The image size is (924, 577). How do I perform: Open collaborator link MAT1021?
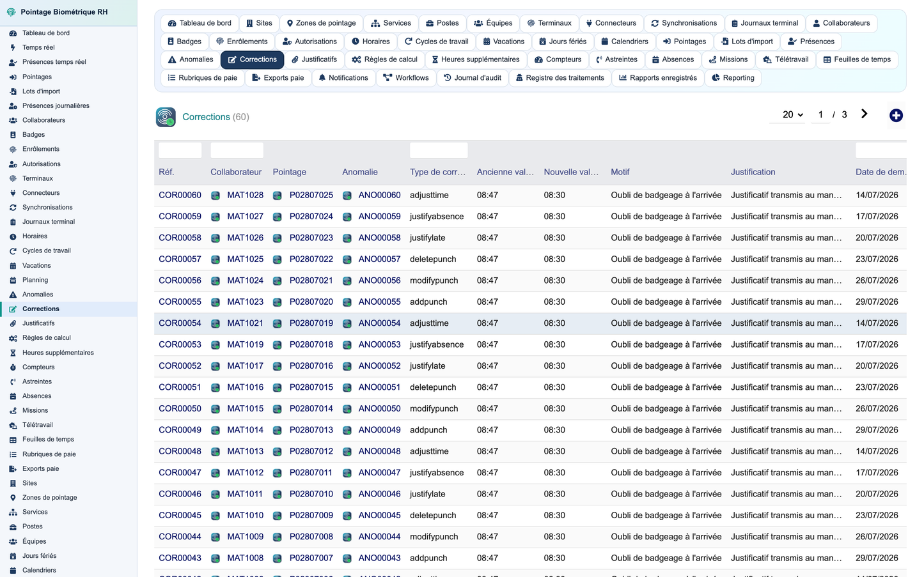245,323
